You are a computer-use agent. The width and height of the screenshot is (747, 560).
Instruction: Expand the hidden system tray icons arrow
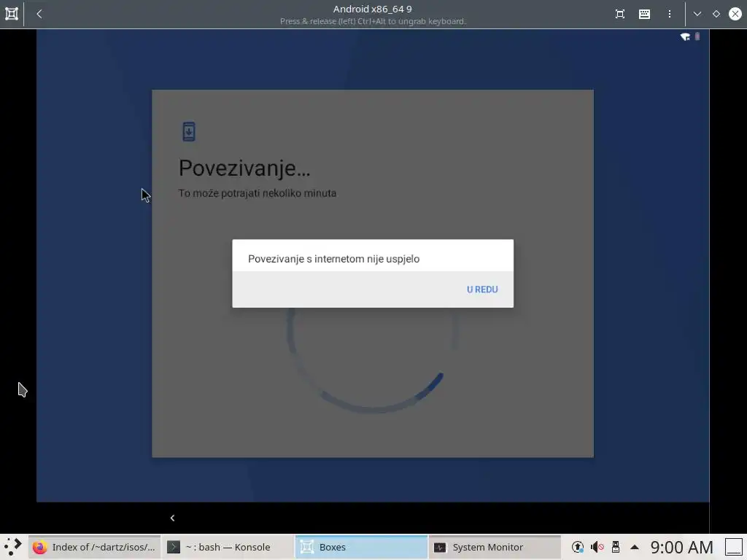coord(635,547)
